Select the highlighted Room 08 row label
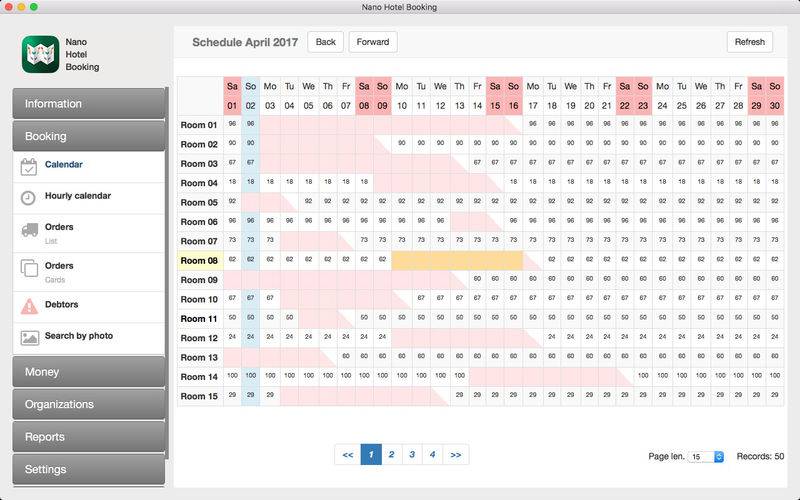The width and height of the screenshot is (800, 500). coord(199,261)
